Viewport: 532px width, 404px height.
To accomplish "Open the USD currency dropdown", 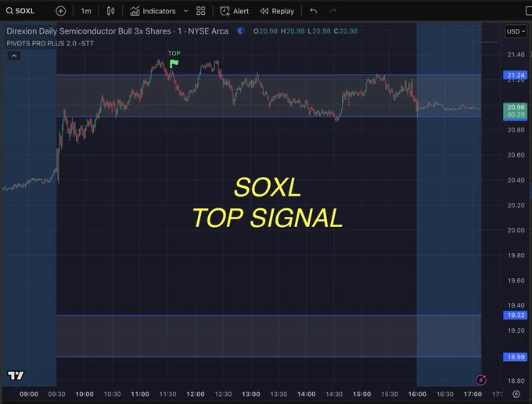I will tap(516, 31).
